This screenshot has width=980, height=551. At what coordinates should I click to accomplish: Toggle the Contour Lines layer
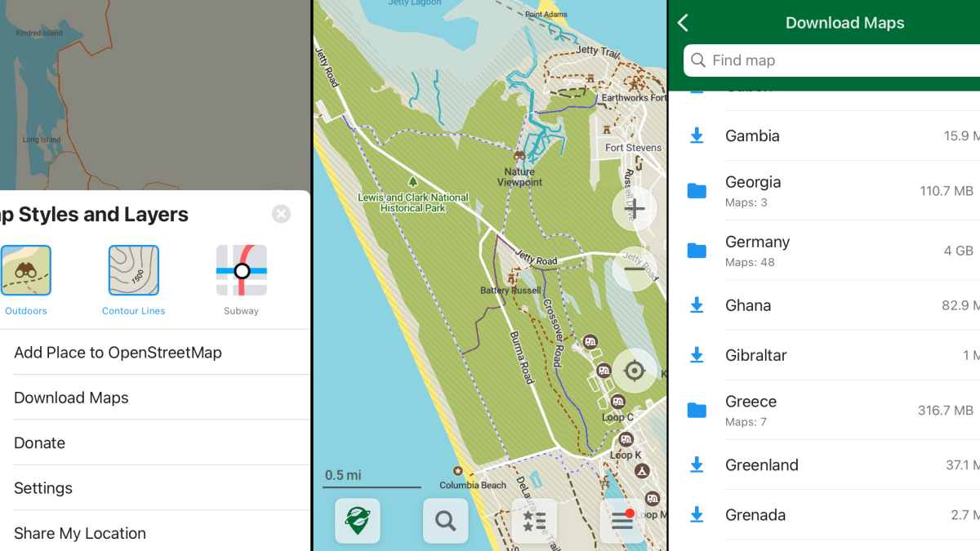pyautogui.click(x=134, y=271)
